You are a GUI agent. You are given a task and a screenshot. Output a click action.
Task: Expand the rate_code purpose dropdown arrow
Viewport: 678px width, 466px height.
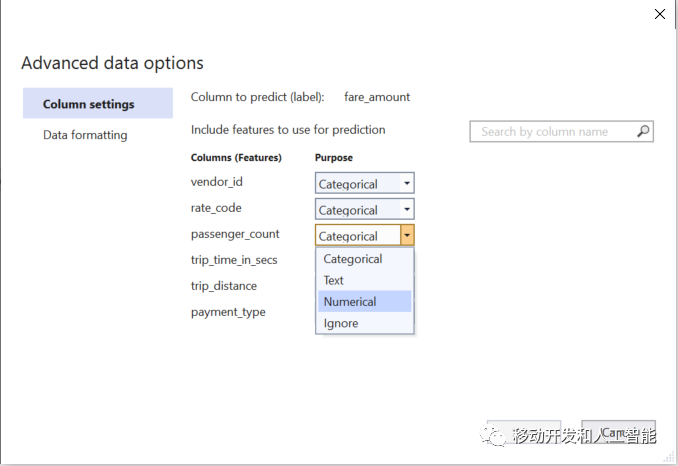(x=407, y=209)
